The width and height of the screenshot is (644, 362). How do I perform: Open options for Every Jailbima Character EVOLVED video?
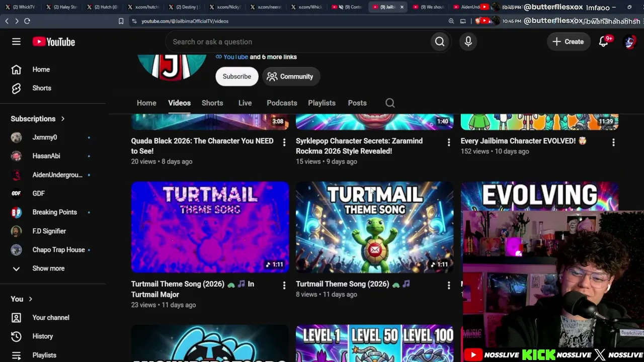click(613, 143)
